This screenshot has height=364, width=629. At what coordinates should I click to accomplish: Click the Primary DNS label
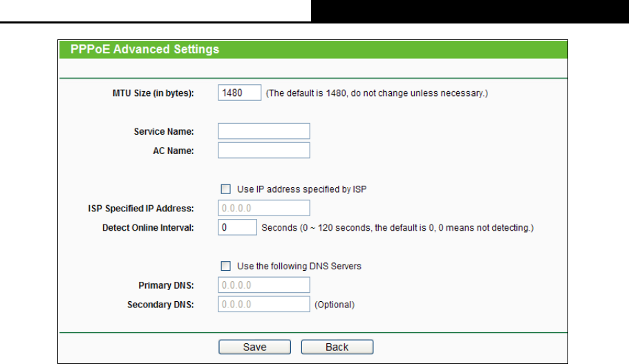coord(166,285)
